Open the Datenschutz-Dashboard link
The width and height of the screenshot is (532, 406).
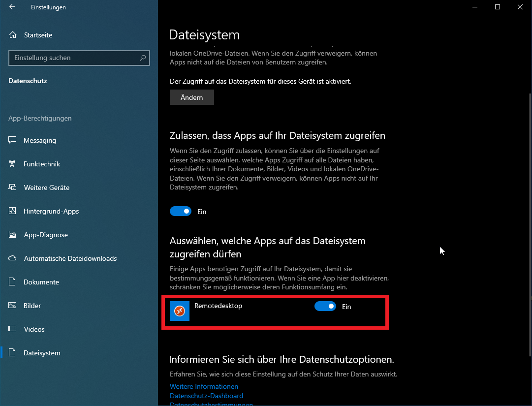206,396
